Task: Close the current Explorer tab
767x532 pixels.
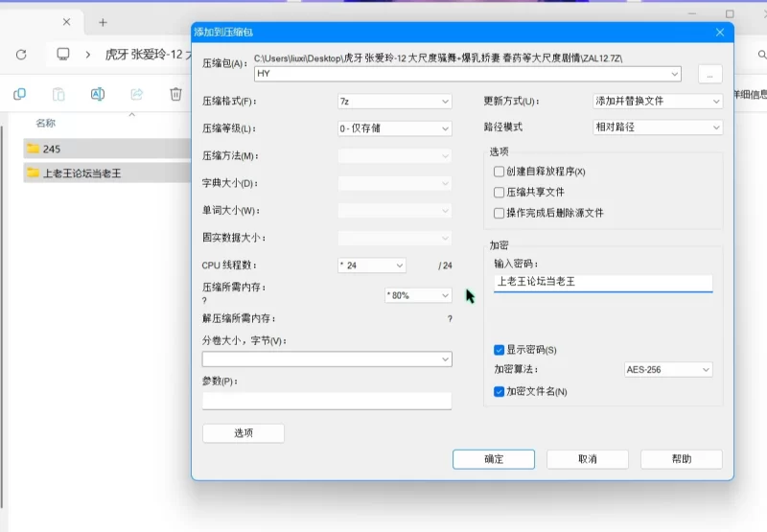Action: click(66, 22)
